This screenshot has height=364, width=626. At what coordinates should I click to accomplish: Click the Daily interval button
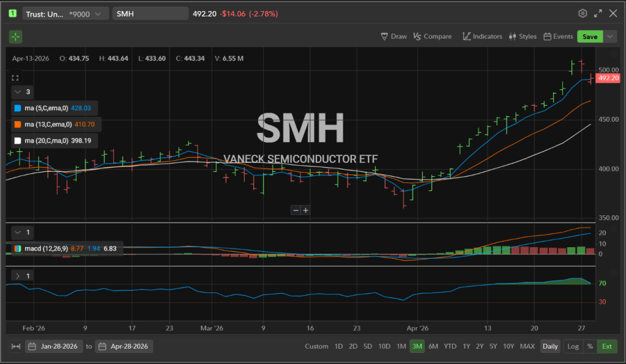coord(550,346)
